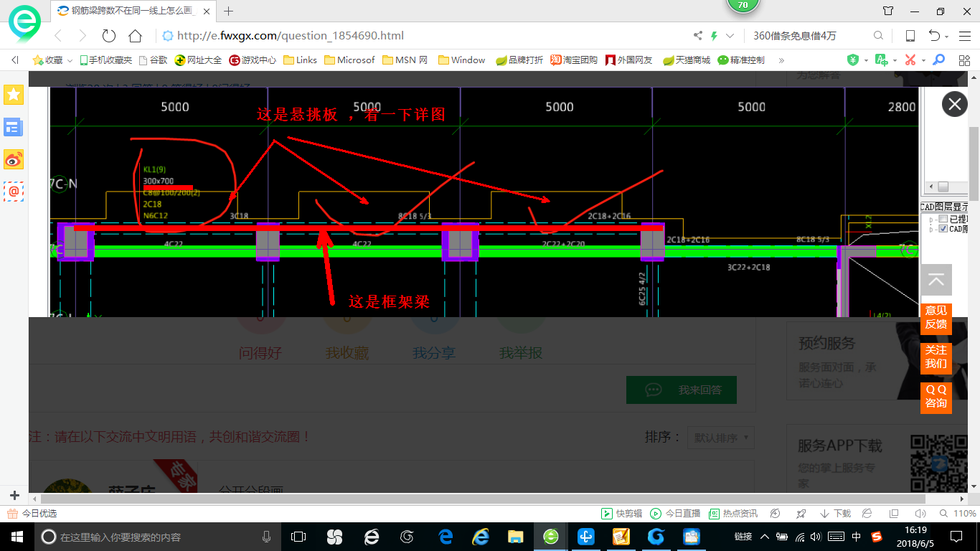The height and width of the screenshot is (551, 980).
Task: Open the undo closed-tab dropdown arrow
Action: 946,37
